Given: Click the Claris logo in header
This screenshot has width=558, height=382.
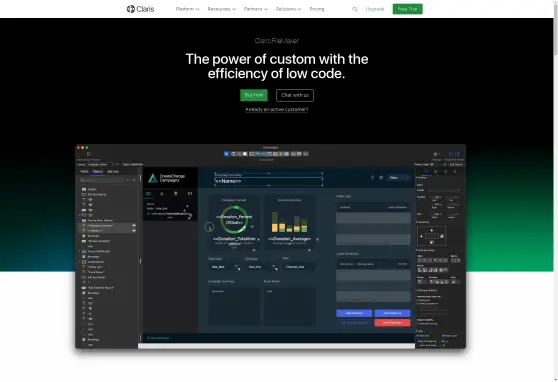Looking at the screenshot, I should coord(140,9).
